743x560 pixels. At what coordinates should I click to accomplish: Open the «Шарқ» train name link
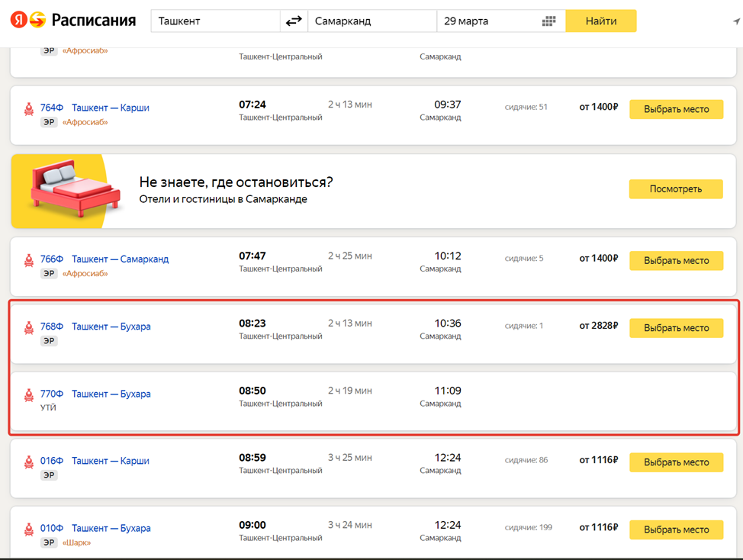coord(76,543)
